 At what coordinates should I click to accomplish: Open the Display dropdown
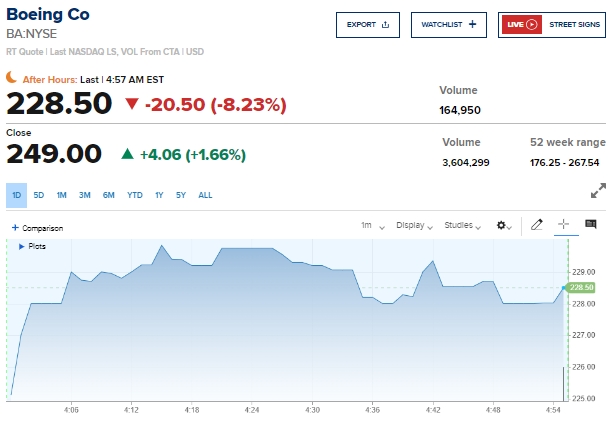pos(414,226)
